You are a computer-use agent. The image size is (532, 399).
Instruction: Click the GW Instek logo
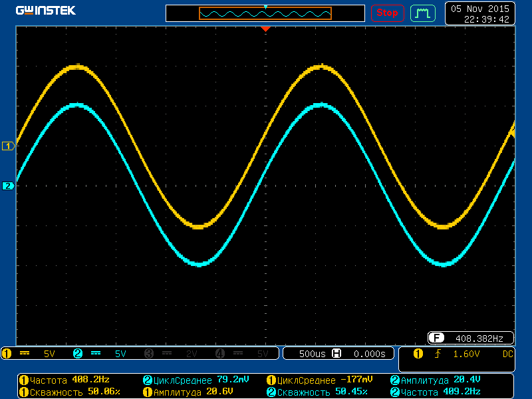tap(46, 11)
